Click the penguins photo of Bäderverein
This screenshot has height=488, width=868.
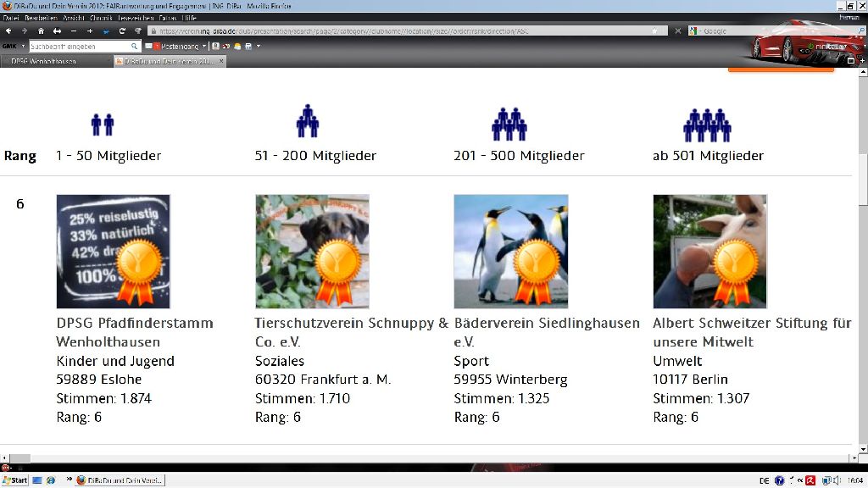511,251
